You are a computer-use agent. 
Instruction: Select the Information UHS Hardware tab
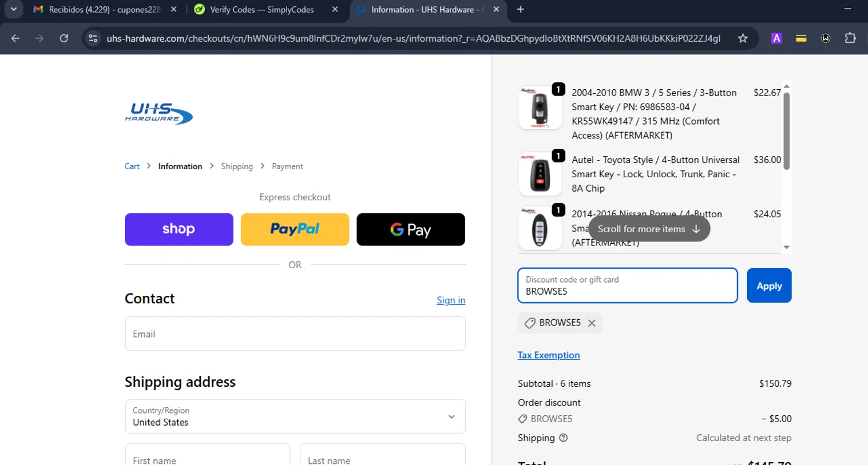[x=427, y=9]
